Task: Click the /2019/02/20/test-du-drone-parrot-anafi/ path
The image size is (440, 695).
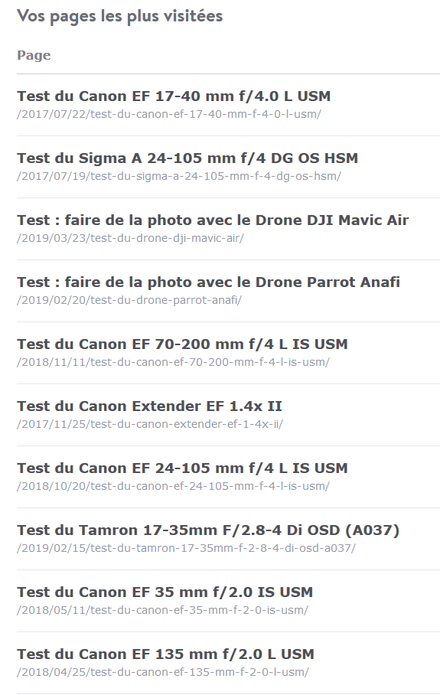Action: [129, 301]
